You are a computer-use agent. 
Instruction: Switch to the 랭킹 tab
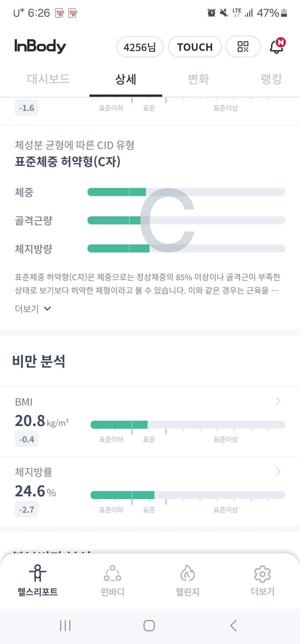click(271, 79)
